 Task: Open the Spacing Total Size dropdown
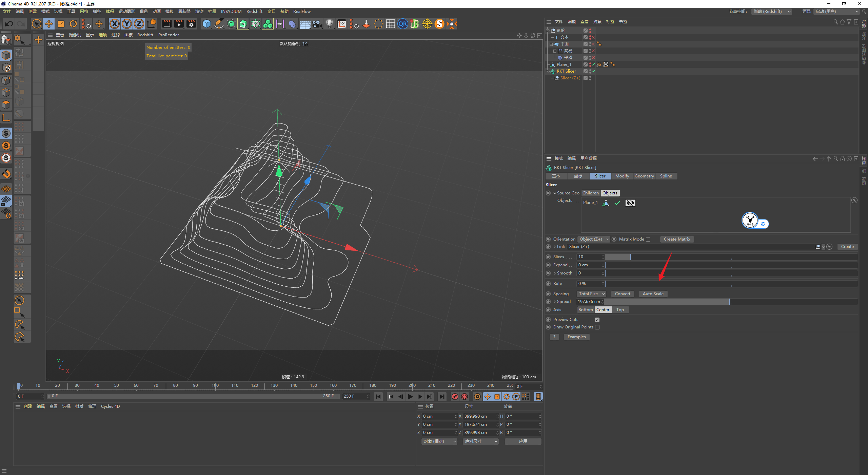click(x=591, y=294)
